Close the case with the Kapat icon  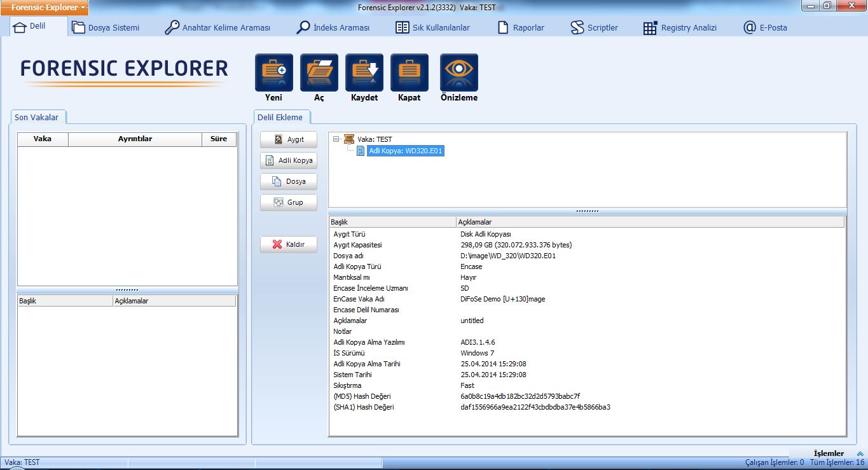(x=409, y=73)
